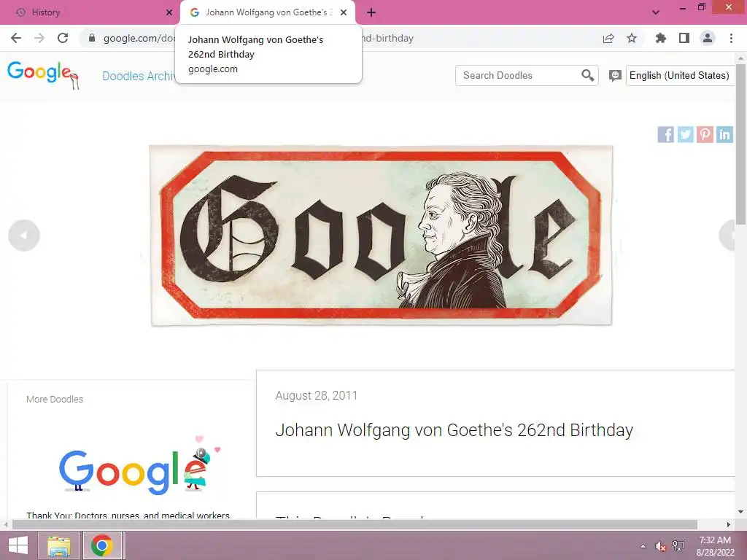
Task: Click the feedback speech bubble icon
Action: coord(615,76)
